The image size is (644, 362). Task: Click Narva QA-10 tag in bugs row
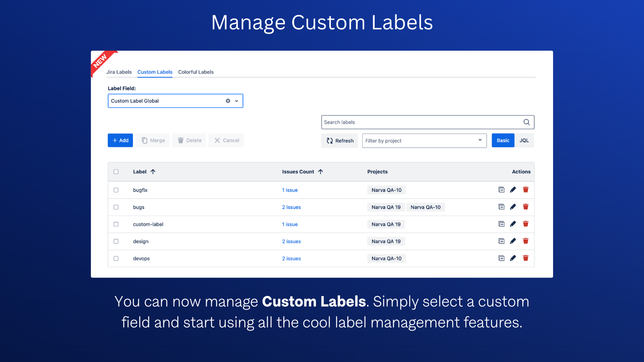(x=425, y=207)
